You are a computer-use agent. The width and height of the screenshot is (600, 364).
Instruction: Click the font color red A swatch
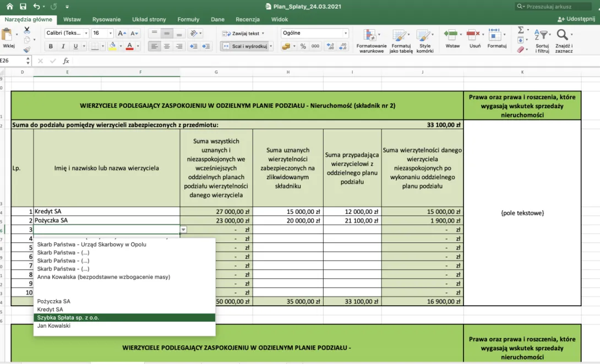click(130, 46)
